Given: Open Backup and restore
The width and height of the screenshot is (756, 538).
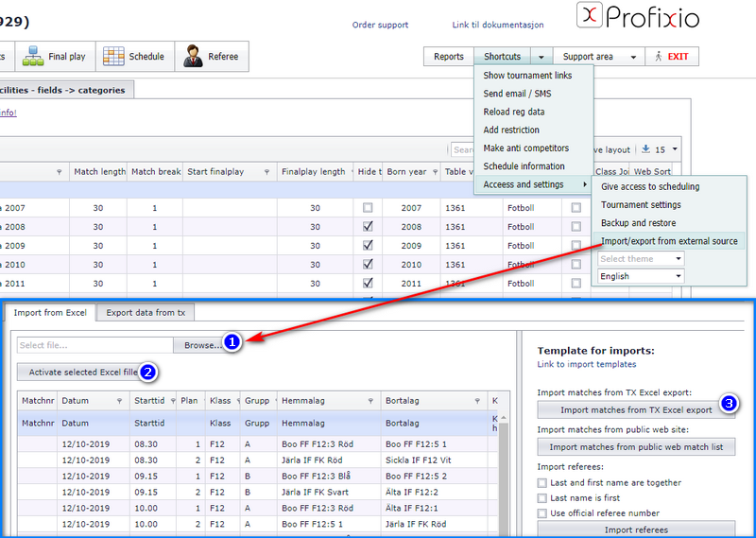Looking at the screenshot, I should pyautogui.click(x=639, y=223).
